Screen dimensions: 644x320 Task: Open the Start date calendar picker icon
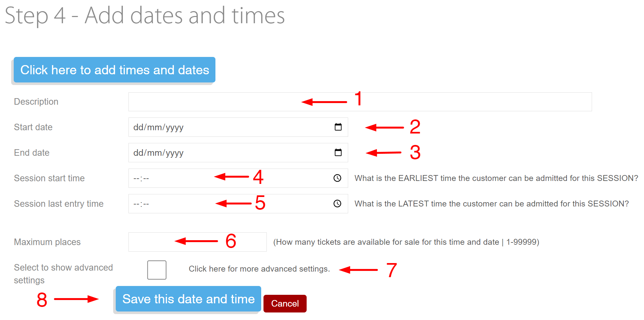[x=338, y=127]
